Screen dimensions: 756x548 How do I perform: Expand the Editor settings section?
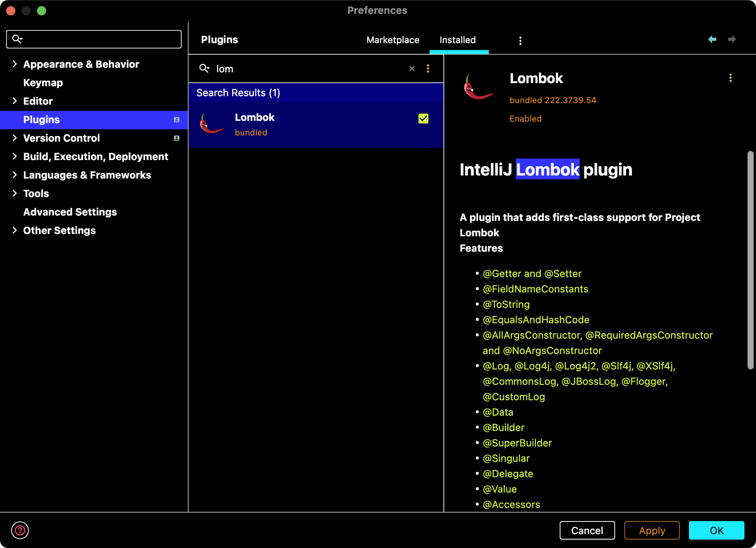click(15, 101)
